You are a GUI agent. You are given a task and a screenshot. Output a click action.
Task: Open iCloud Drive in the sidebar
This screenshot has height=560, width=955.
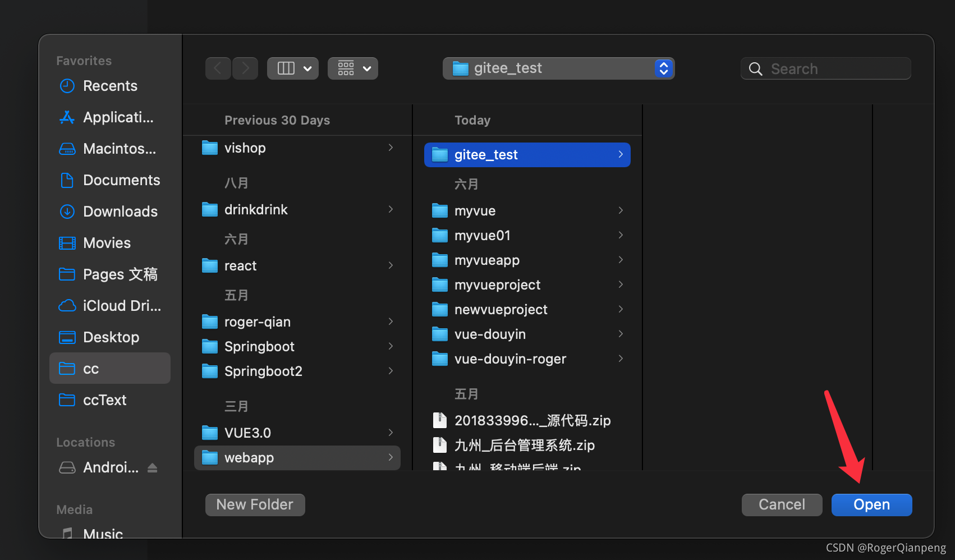coord(110,306)
